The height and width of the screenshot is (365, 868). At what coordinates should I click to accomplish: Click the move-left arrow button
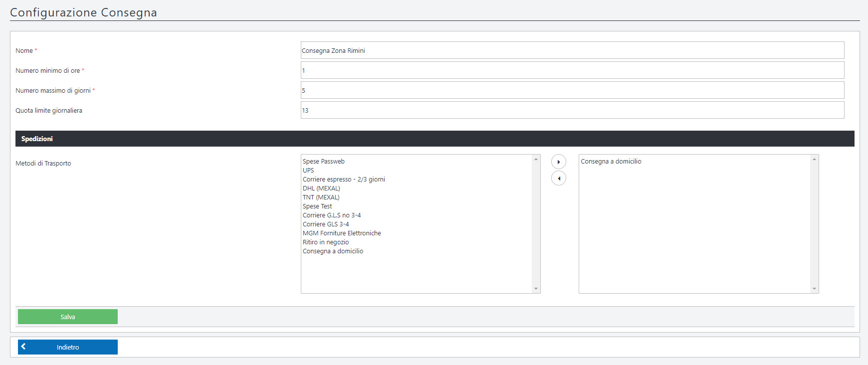point(558,179)
